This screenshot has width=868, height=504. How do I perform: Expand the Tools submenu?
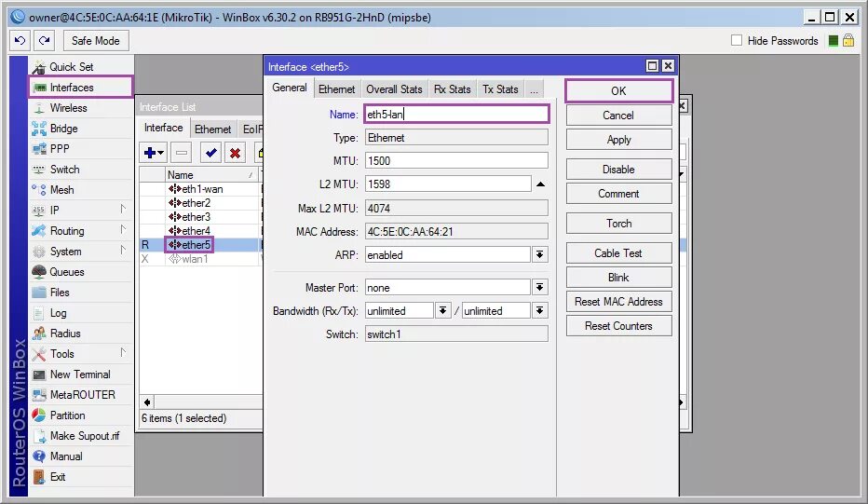pyautogui.click(x=81, y=354)
